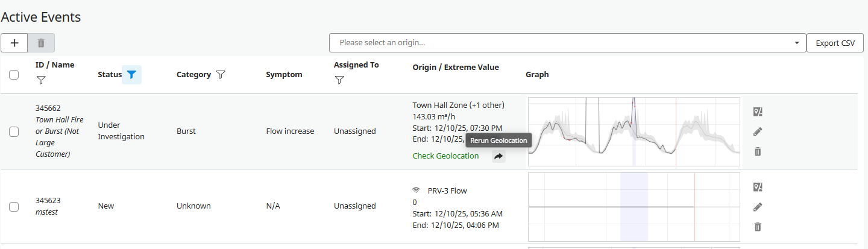The width and height of the screenshot is (868, 249).
Task: Follow the Check Geolocation link
Action: tap(445, 156)
